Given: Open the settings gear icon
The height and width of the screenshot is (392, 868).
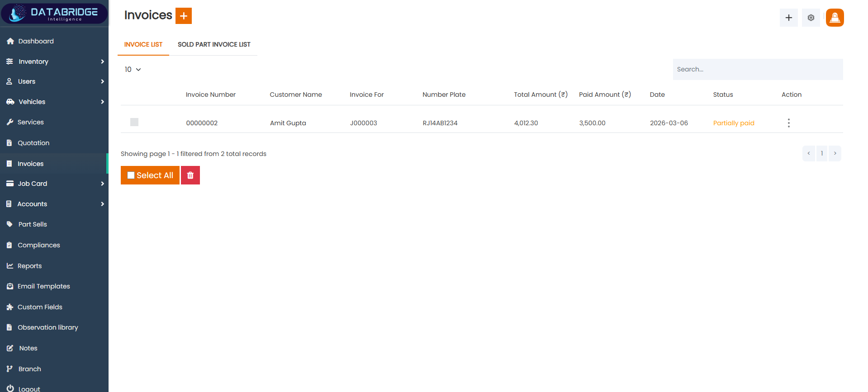Looking at the screenshot, I should (x=811, y=18).
